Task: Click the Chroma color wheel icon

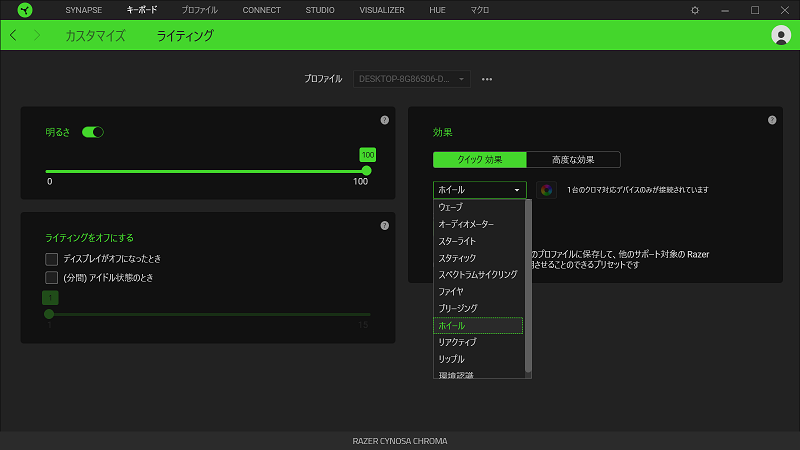Action: pos(546,190)
